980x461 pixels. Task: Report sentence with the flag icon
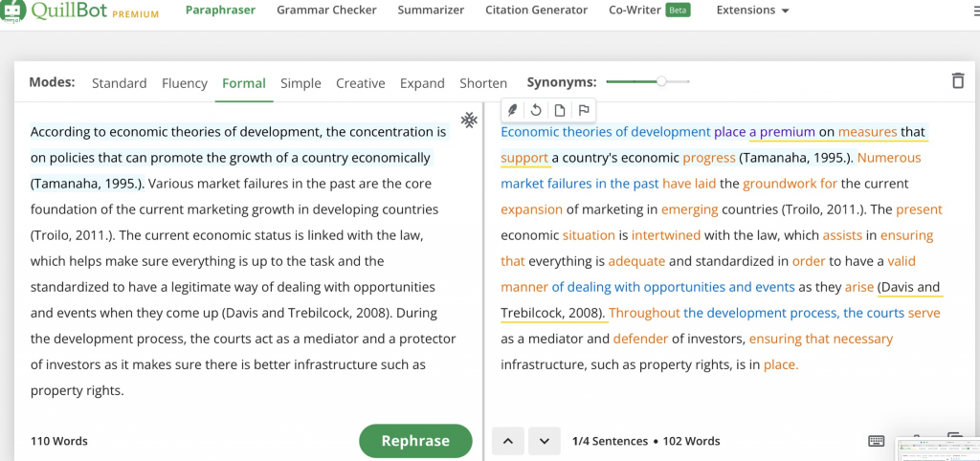tap(584, 111)
